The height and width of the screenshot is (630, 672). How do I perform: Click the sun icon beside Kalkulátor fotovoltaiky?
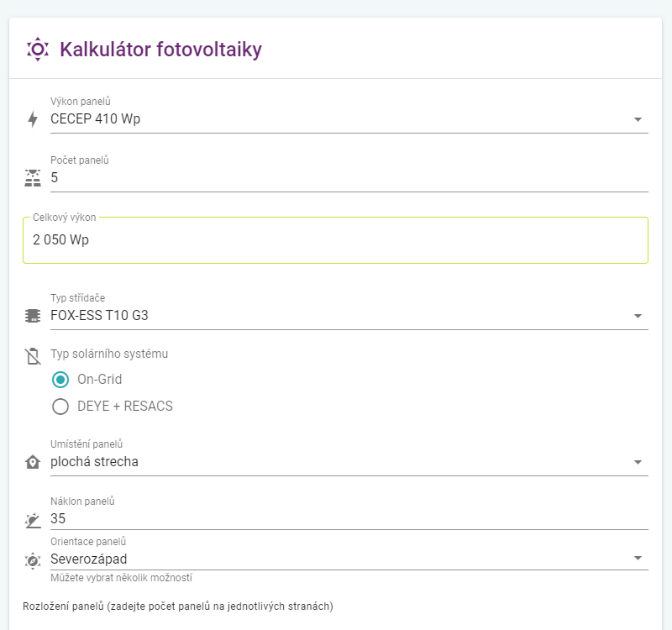pos(38,50)
